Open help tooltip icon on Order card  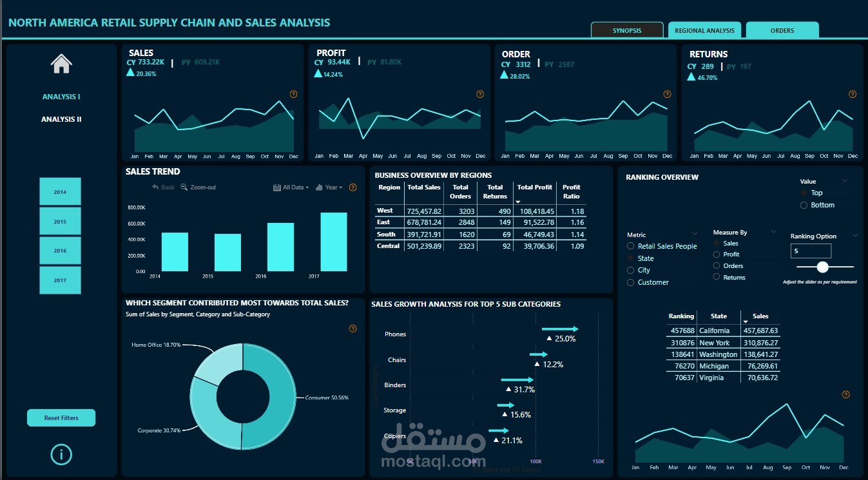click(x=666, y=94)
